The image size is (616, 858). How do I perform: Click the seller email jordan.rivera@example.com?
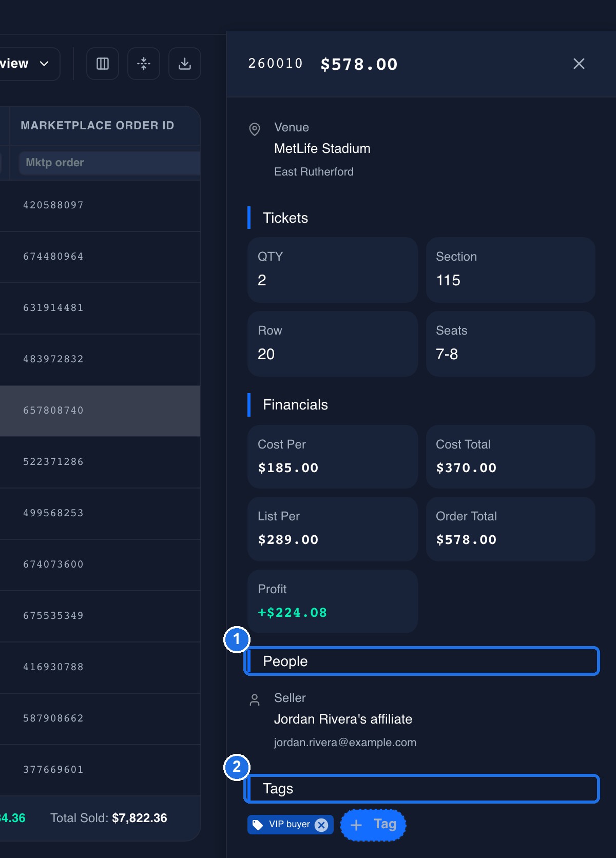point(345,743)
